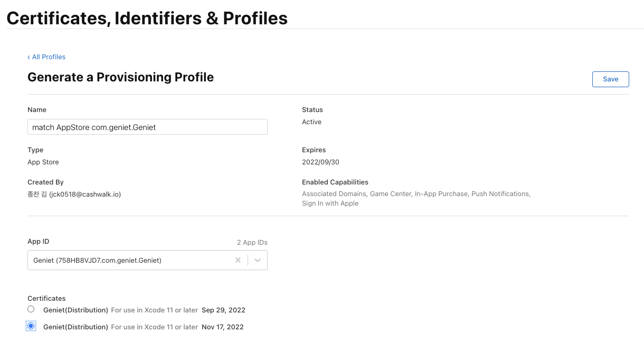Click the Generate a Provisioning Profile heading
This screenshot has height=351, width=644.
[120, 77]
